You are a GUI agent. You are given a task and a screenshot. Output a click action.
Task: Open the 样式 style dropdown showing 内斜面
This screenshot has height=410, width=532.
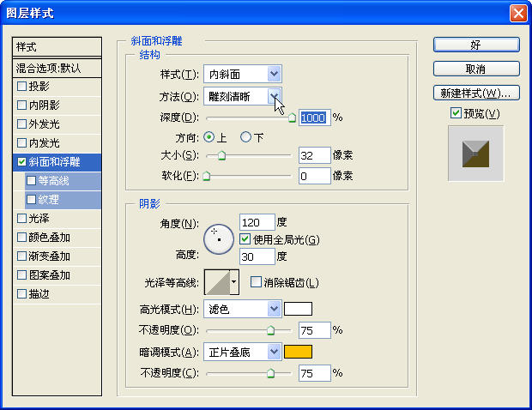point(243,74)
